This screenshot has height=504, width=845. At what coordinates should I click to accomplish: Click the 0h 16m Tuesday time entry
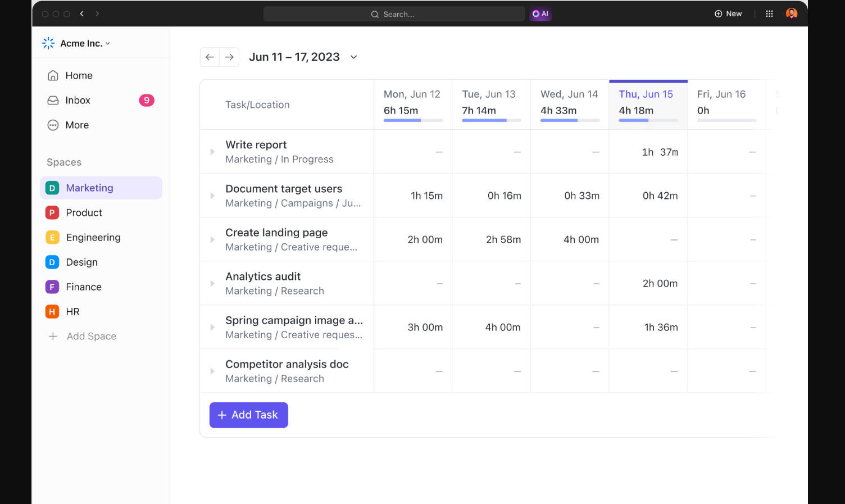[x=505, y=196]
